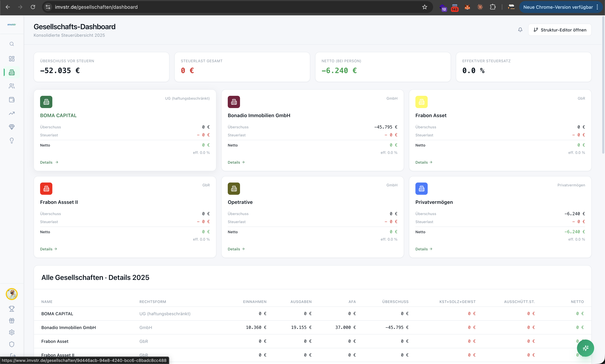Select the people icon in the sidebar
Viewport: 605px width, 364px height.
12,86
